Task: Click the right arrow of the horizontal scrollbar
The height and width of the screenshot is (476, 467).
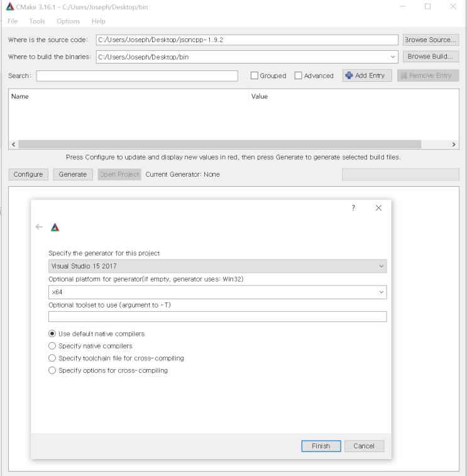Action: (x=453, y=145)
